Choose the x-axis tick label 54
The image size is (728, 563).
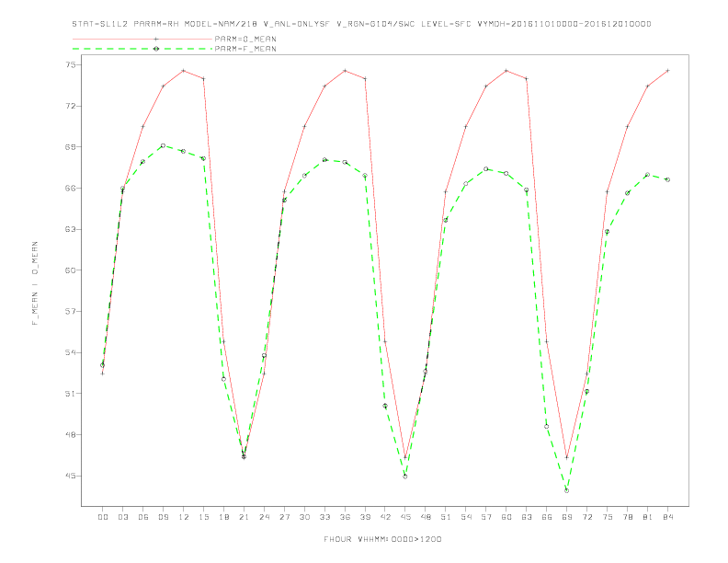(466, 517)
